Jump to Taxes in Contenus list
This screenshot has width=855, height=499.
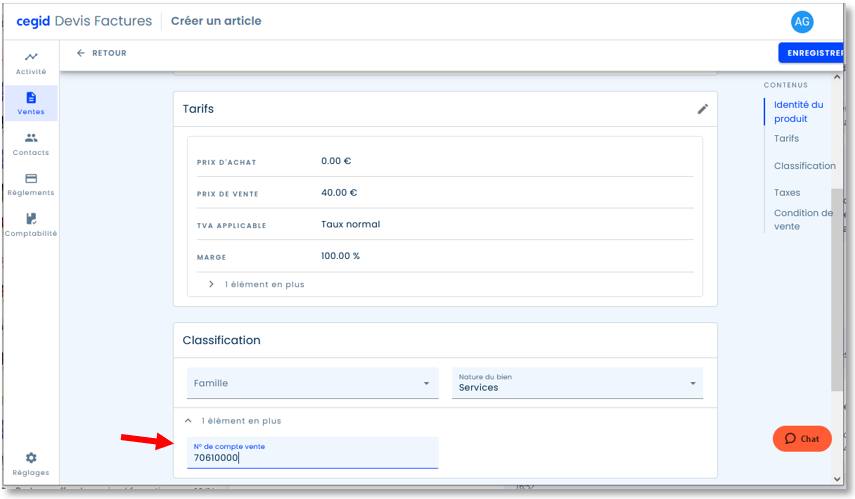point(787,193)
